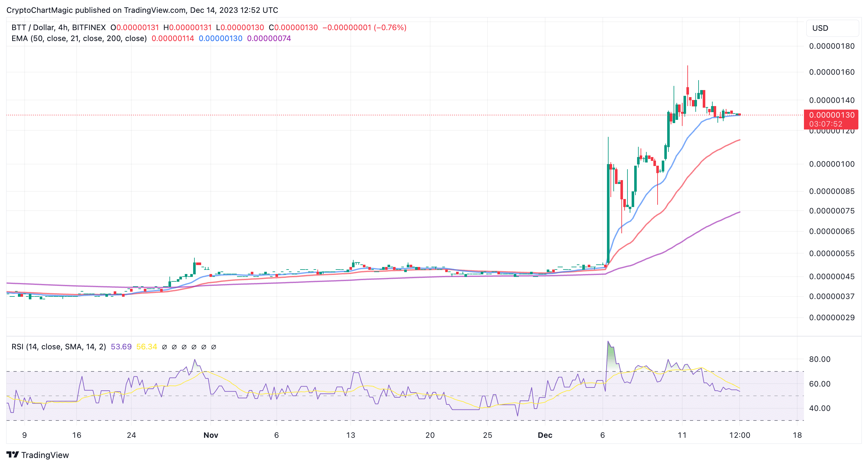Click date label 9 on time axis
868x466 pixels.
24,435
